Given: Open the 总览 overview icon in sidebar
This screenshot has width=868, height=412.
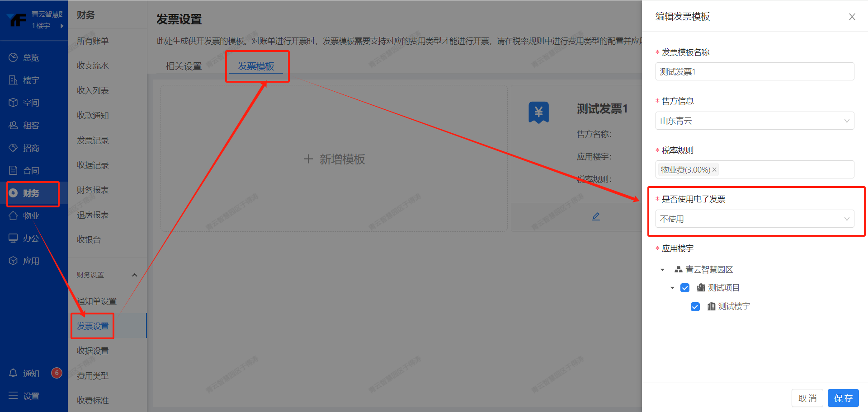Looking at the screenshot, I should point(13,57).
